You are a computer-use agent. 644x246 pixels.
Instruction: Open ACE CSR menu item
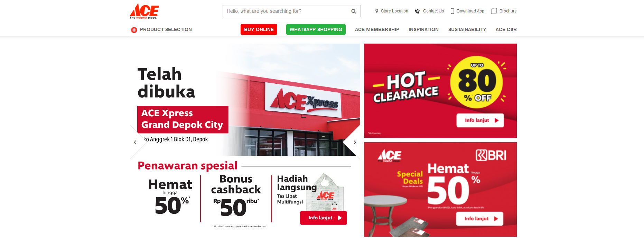506,29
